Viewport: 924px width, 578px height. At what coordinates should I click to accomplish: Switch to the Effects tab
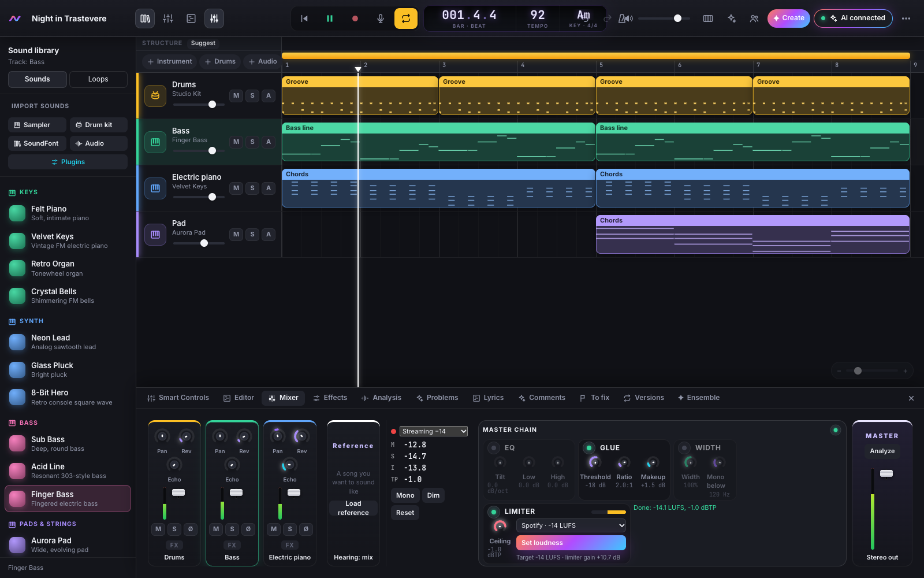pos(330,398)
